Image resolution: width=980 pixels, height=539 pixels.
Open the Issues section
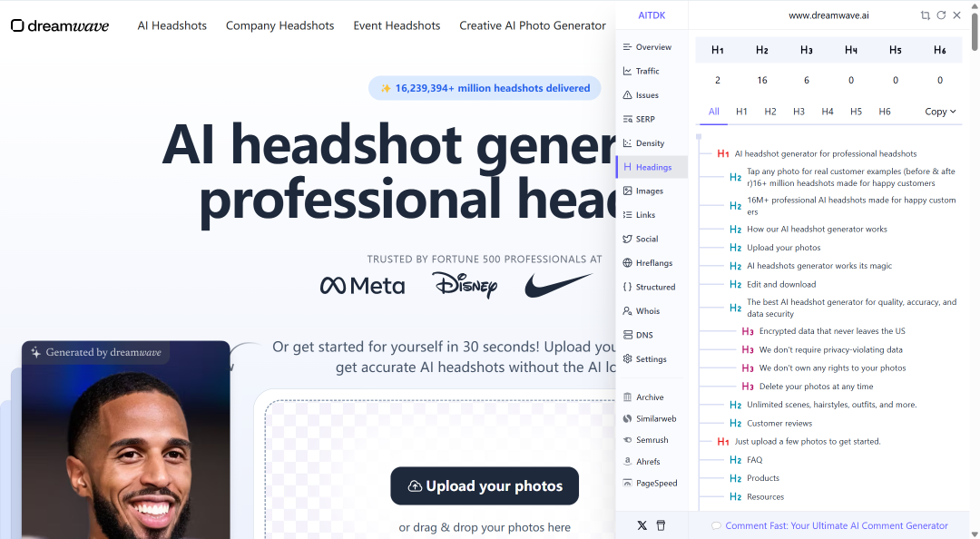641,95
